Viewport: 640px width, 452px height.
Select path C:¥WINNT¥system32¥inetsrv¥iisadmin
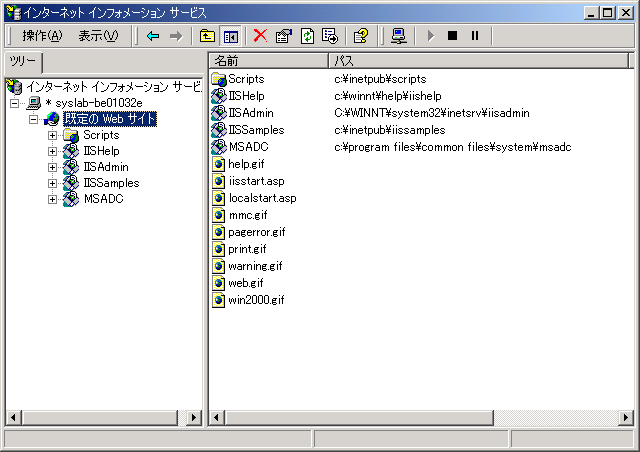(x=432, y=113)
